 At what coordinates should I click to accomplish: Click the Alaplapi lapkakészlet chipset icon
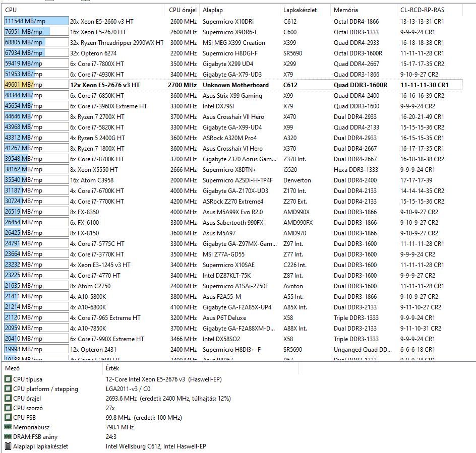(x=8, y=446)
